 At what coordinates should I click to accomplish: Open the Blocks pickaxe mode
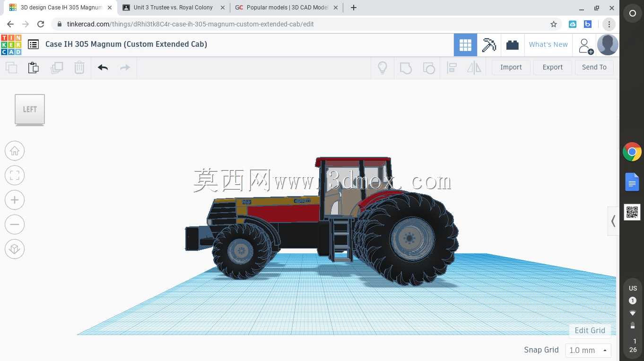(489, 45)
